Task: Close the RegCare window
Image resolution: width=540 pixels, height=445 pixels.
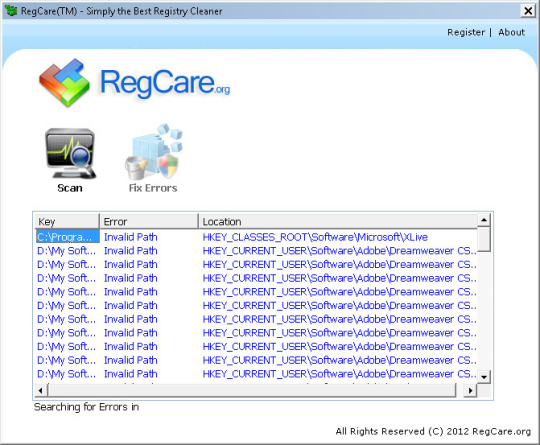Action: (528, 11)
